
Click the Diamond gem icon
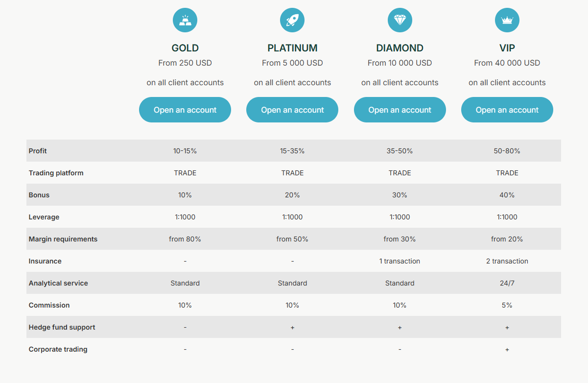(x=400, y=20)
